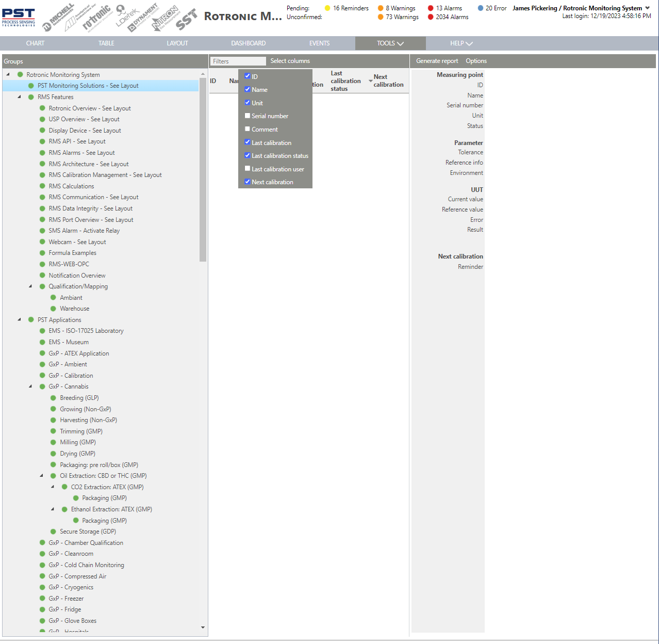Click the groups tree scroll-down arrow
The height and width of the screenshot is (644, 659).
203,627
